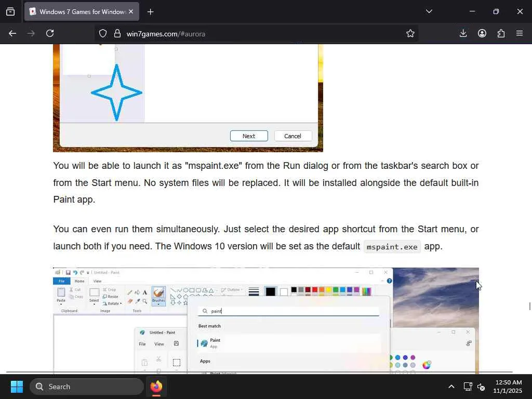This screenshot has width=532, height=399.
Task: Click the Edit colors rainbow icon
Action: point(366,291)
